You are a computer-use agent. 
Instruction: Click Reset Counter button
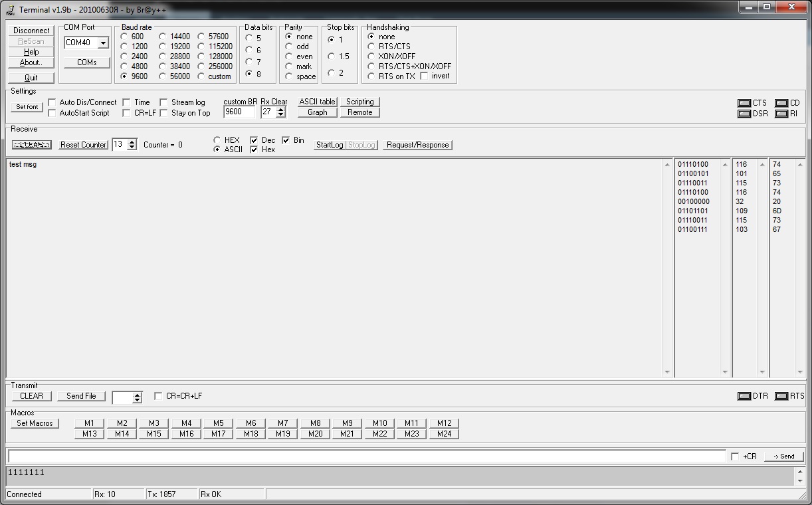tap(84, 145)
